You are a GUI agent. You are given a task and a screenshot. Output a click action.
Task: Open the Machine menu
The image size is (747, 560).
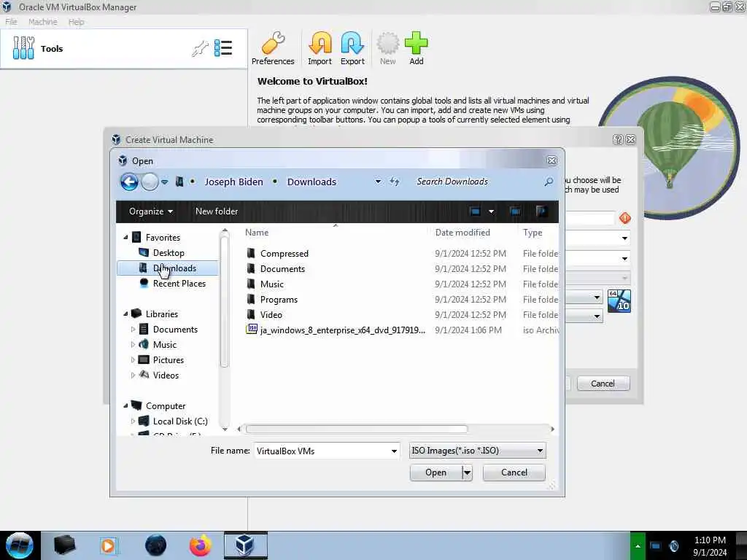(43, 22)
